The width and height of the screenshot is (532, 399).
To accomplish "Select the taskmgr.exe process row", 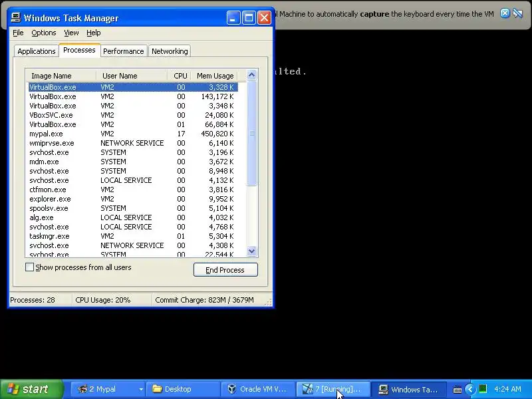I will click(134, 236).
